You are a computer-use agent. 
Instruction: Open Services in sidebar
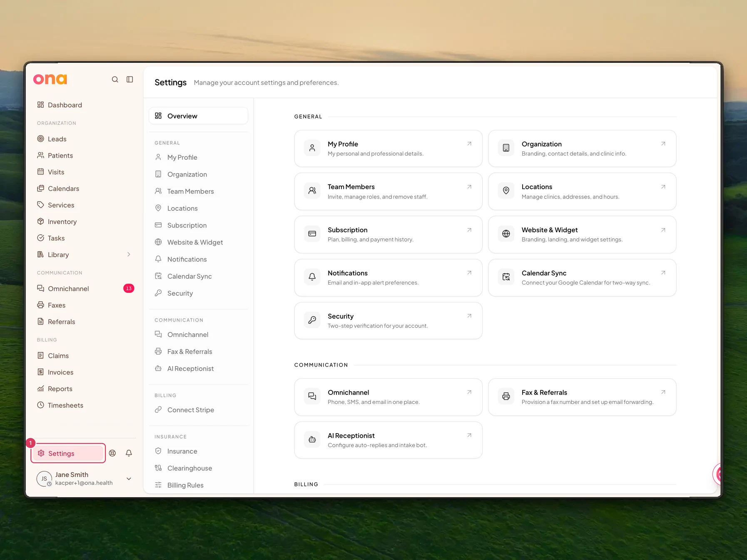click(85, 205)
